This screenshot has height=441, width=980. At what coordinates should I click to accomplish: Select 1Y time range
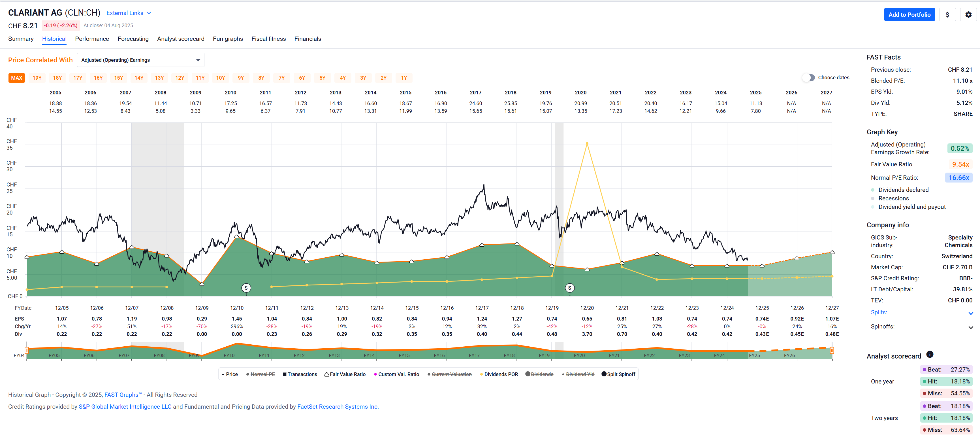click(404, 78)
